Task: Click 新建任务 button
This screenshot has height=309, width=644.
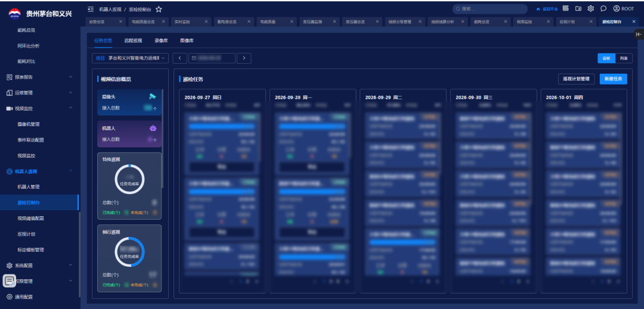Action: point(613,79)
